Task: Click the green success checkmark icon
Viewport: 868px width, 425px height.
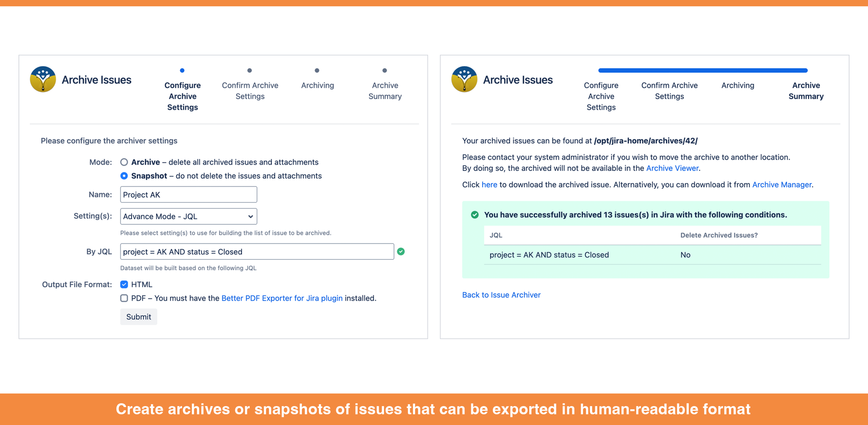Action: click(475, 215)
